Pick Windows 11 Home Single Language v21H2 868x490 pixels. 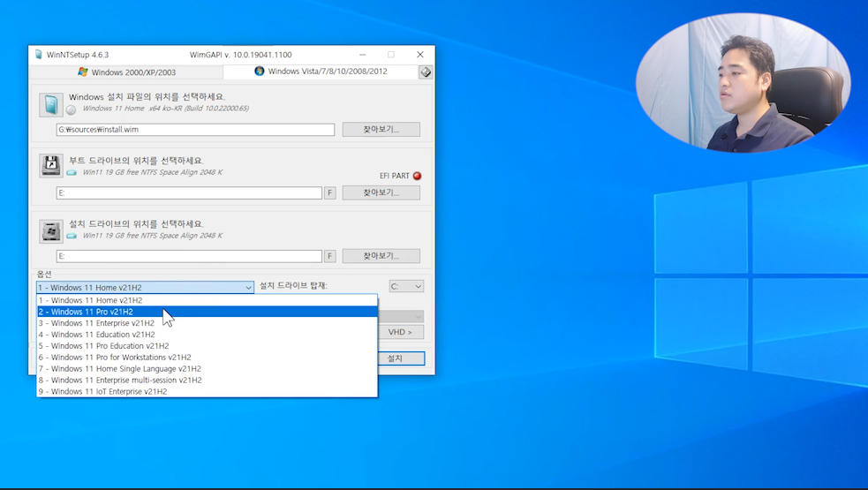[x=207, y=369]
